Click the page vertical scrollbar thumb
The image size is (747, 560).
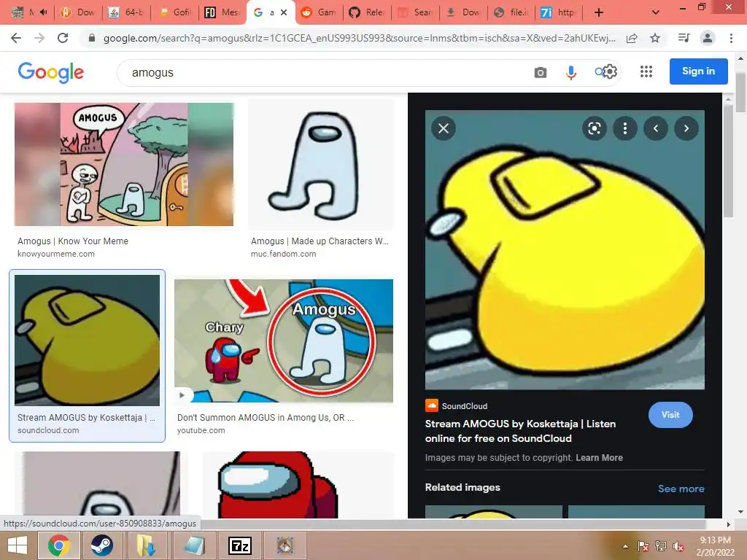click(x=741, y=93)
